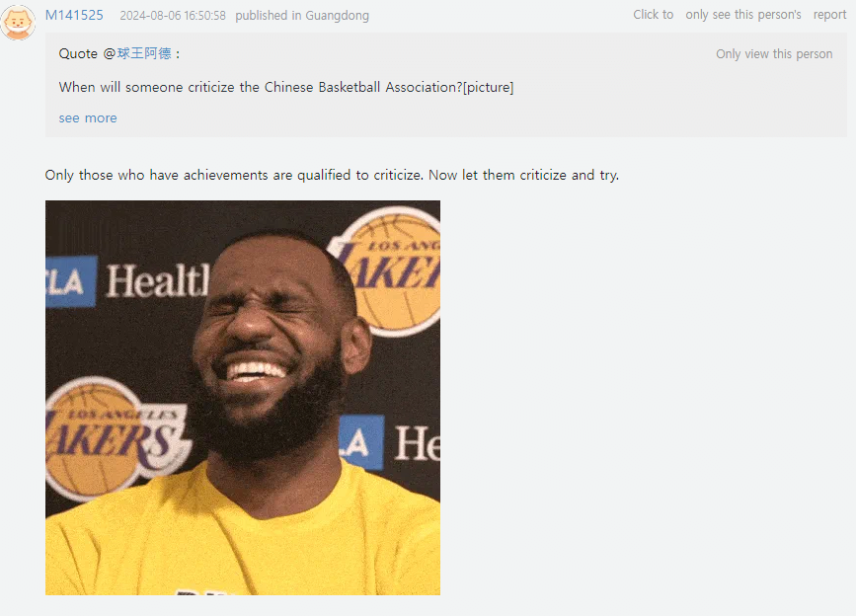Image resolution: width=856 pixels, height=616 pixels.
Task: Select the man's yellow shirt in the GIF
Action: click(x=243, y=537)
